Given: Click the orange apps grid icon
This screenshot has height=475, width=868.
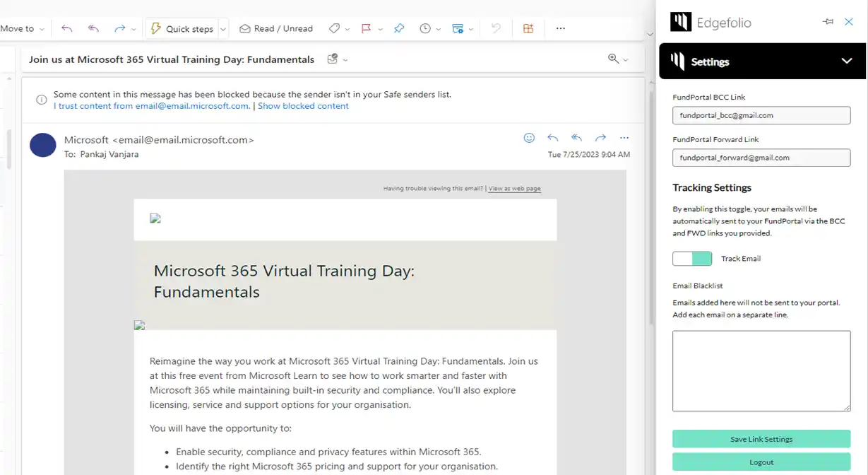Looking at the screenshot, I should coord(528,28).
